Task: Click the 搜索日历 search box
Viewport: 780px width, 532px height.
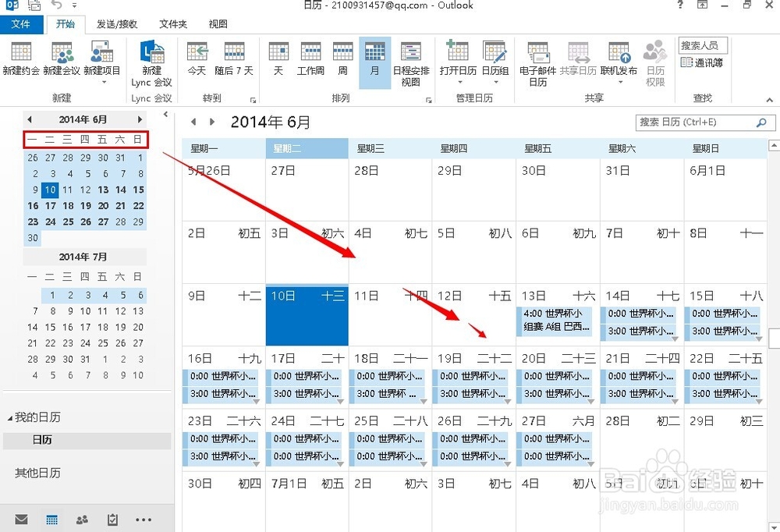Action: [x=702, y=122]
